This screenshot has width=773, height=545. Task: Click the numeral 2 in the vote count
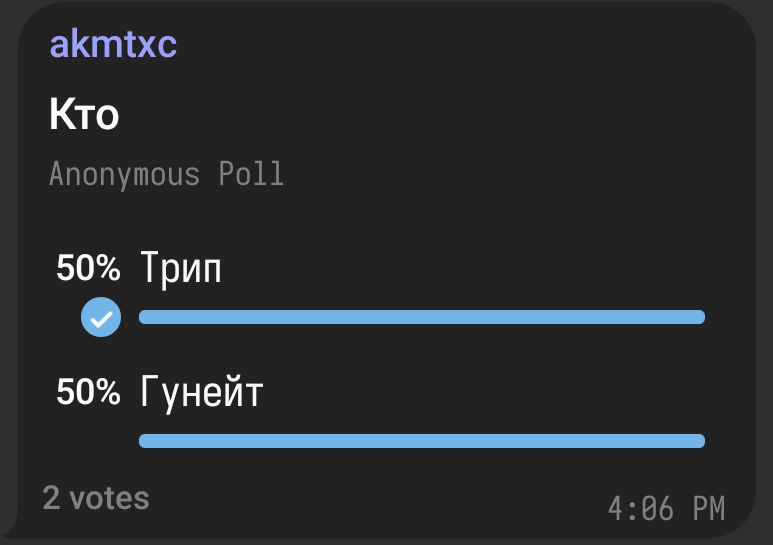coord(52,498)
